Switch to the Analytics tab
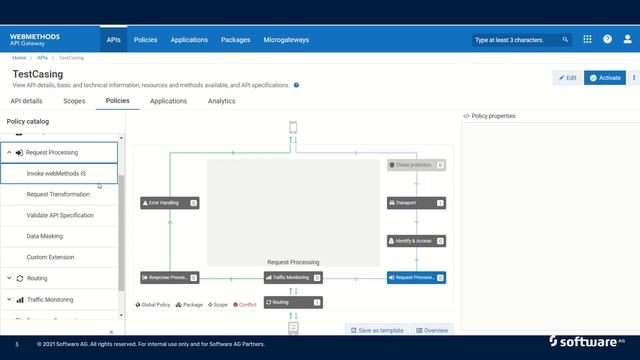The height and width of the screenshot is (360, 640). point(222,101)
